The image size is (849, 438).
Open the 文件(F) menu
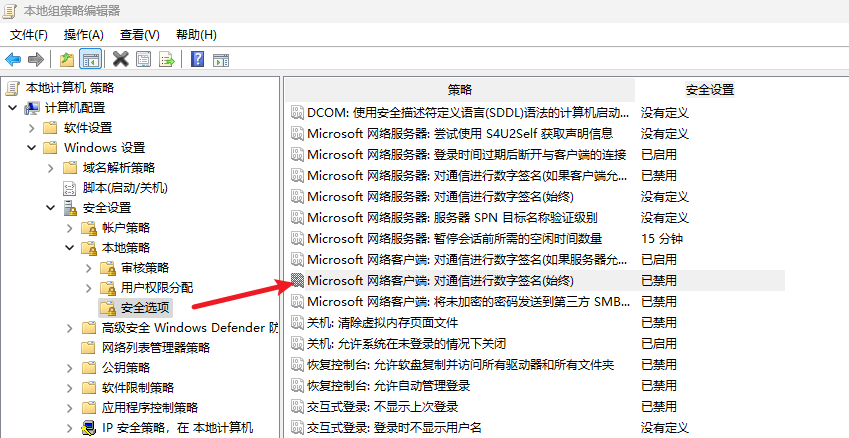coord(29,35)
